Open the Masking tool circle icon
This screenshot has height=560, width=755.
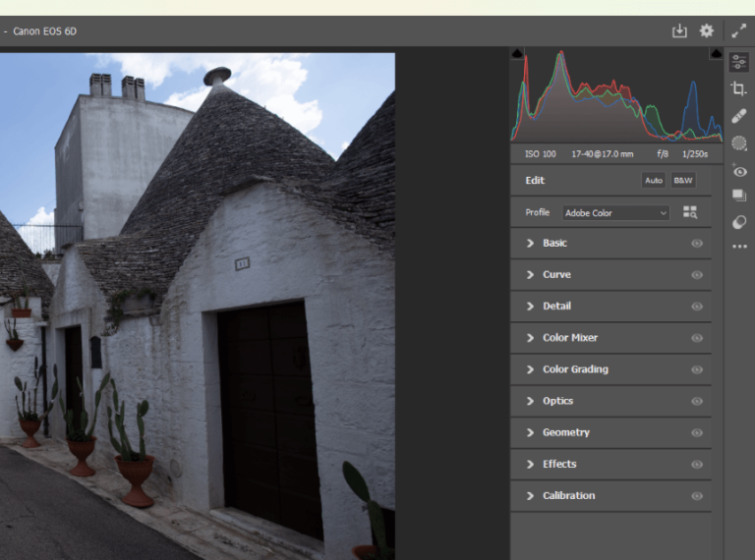pos(738,143)
